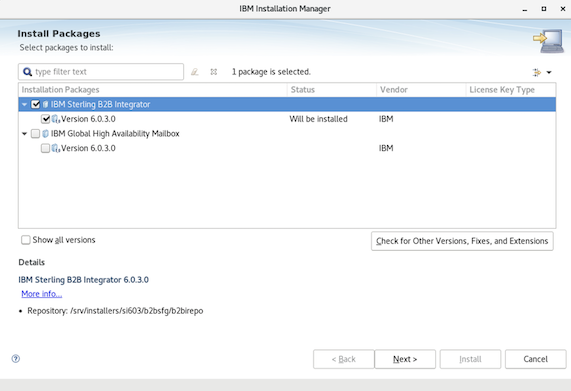Click the Sterling Version 6.0.3.0 package icon
This screenshot has height=391, width=571.
coord(56,119)
